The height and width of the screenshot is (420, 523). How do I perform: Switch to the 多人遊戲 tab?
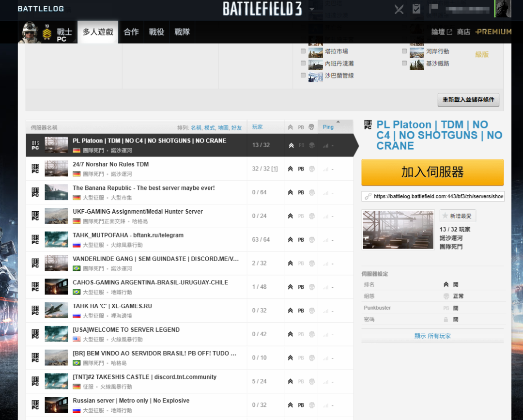98,32
